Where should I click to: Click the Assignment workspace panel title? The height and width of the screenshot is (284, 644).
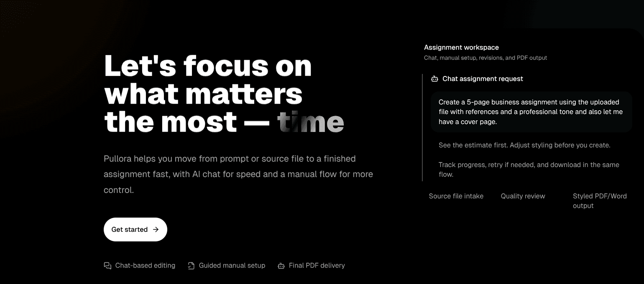click(x=461, y=48)
